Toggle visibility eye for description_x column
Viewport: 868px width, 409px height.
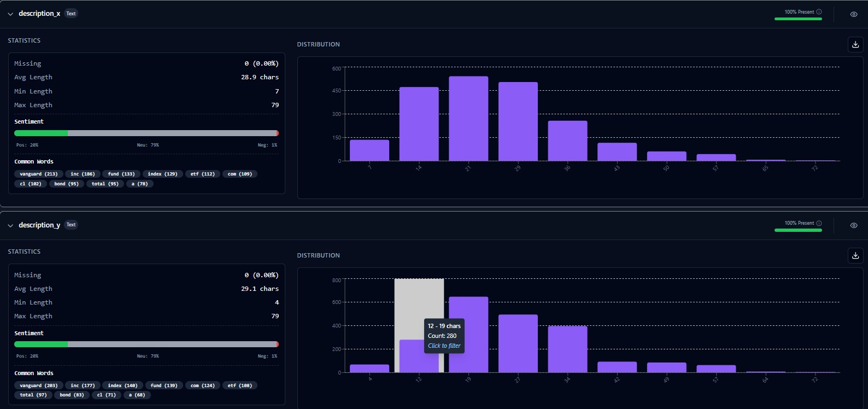[853, 14]
